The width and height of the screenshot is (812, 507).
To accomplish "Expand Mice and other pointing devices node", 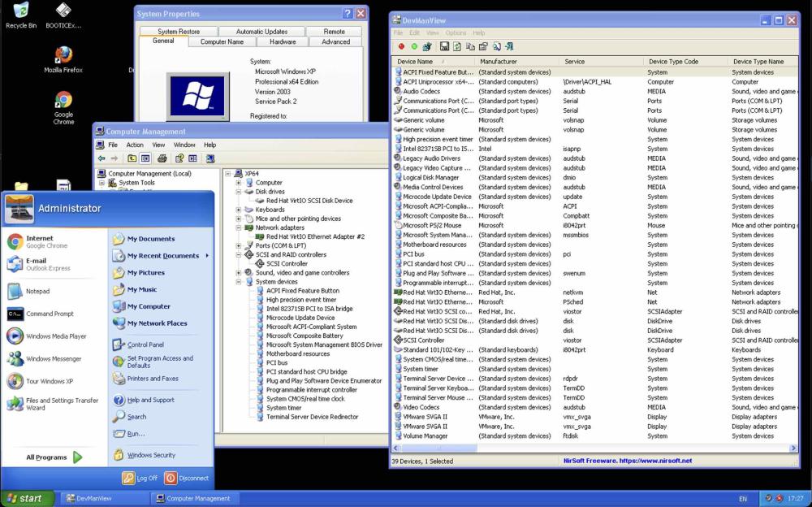I will tap(238, 219).
